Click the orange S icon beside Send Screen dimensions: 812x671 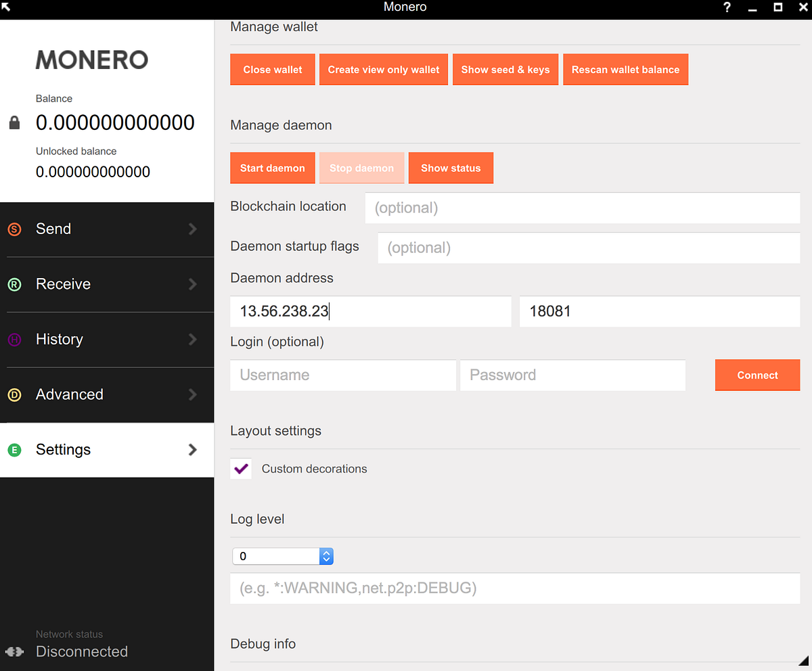(14, 229)
